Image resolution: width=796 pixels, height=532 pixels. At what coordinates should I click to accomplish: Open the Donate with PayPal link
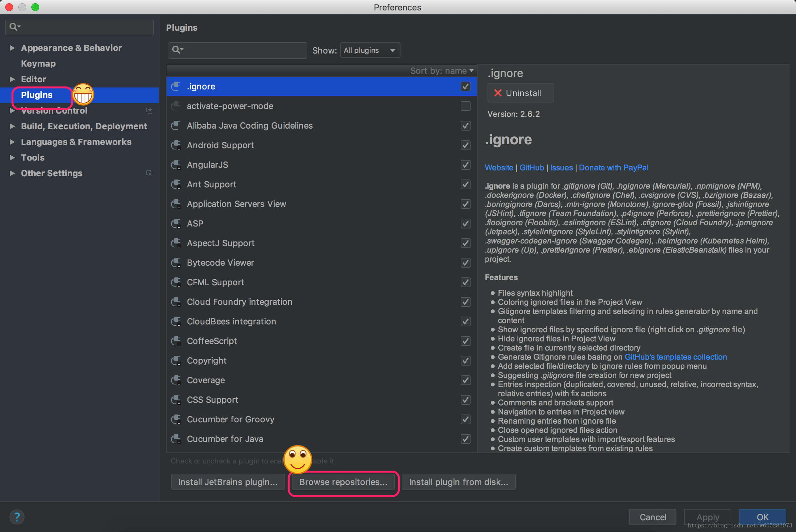613,168
